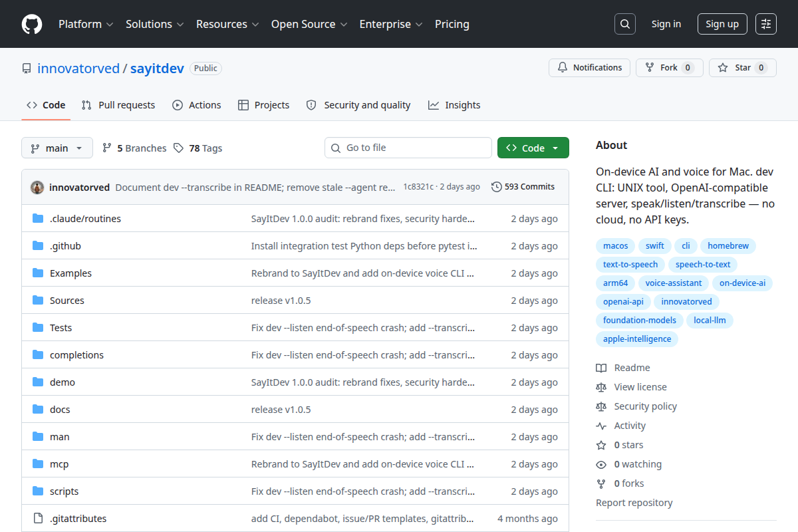Click the Sign up button
The height and width of the screenshot is (532, 798).
(722, 24)
